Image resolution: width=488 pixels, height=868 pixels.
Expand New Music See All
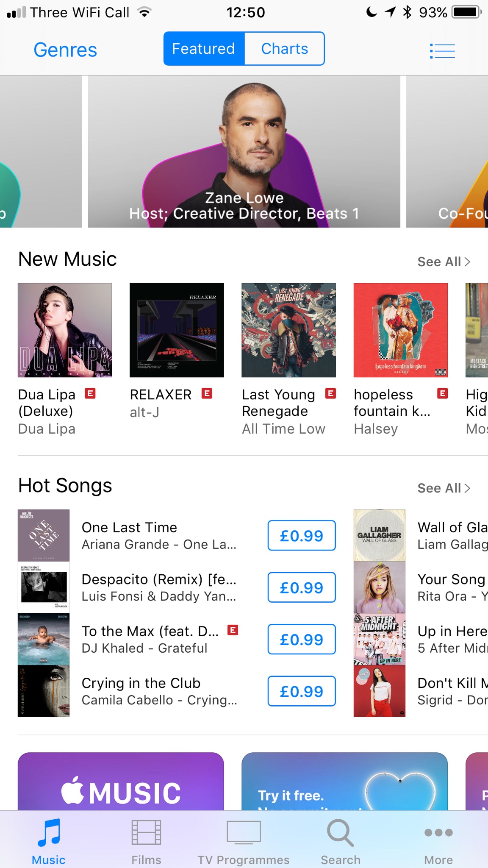(444, 262)
